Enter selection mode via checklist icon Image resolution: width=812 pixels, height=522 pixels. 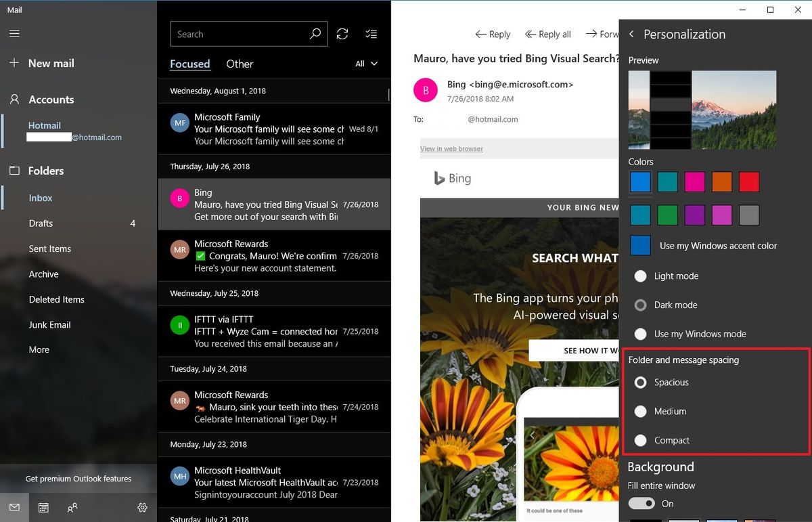pyautogui.click(x=371, y=33)
